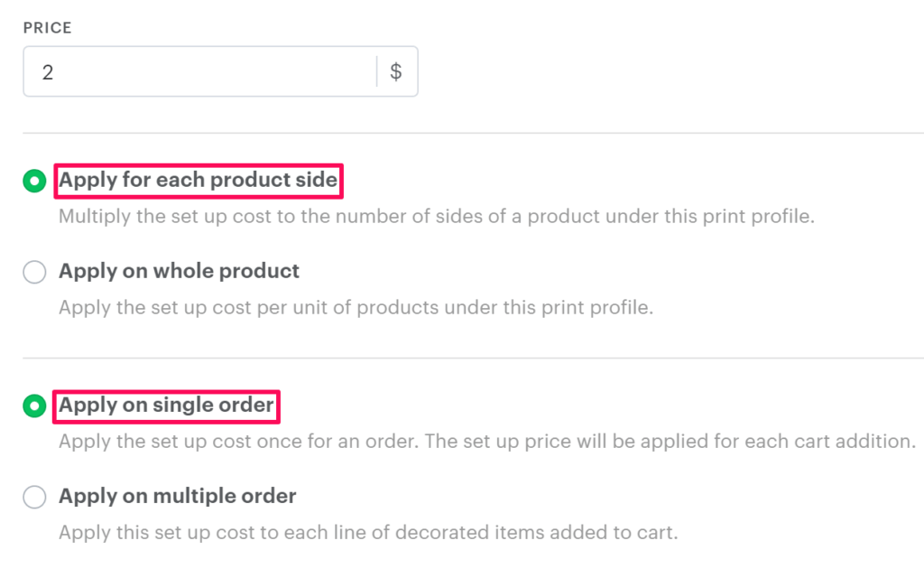Click the dollar sign currency symbol
The image size is (924, 578).
click(396, 71)
